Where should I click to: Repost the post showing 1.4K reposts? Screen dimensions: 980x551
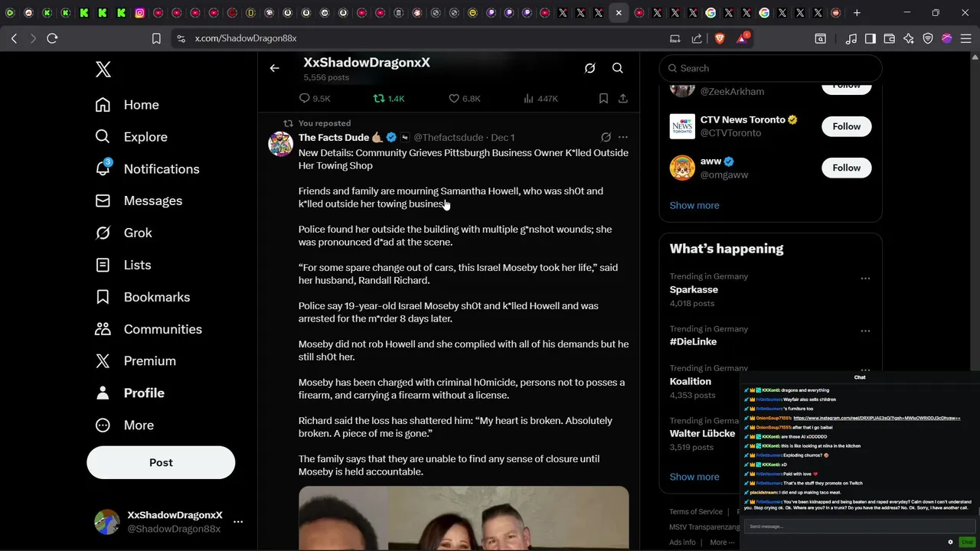(x=389, y=99)
